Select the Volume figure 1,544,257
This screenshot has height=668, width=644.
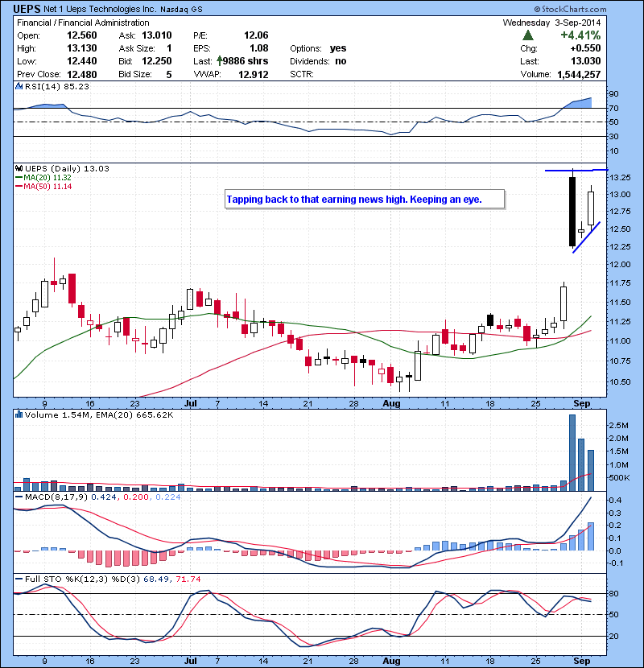click(579, 75)
